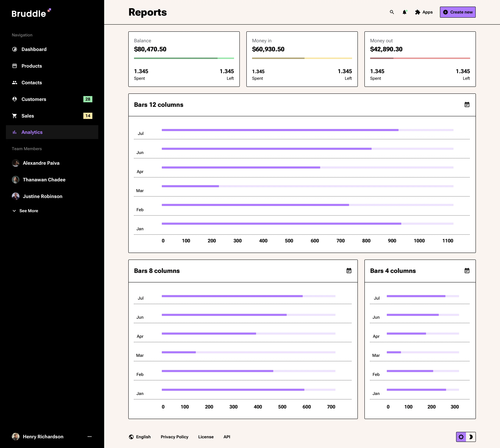Select the Sales cart icon
This screenshot has width=500, height=448.
(x=15, y=116)
